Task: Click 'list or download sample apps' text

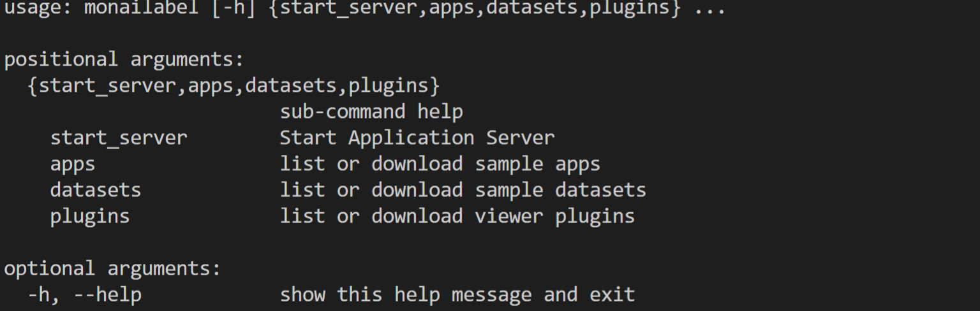Action: [440, 164]
